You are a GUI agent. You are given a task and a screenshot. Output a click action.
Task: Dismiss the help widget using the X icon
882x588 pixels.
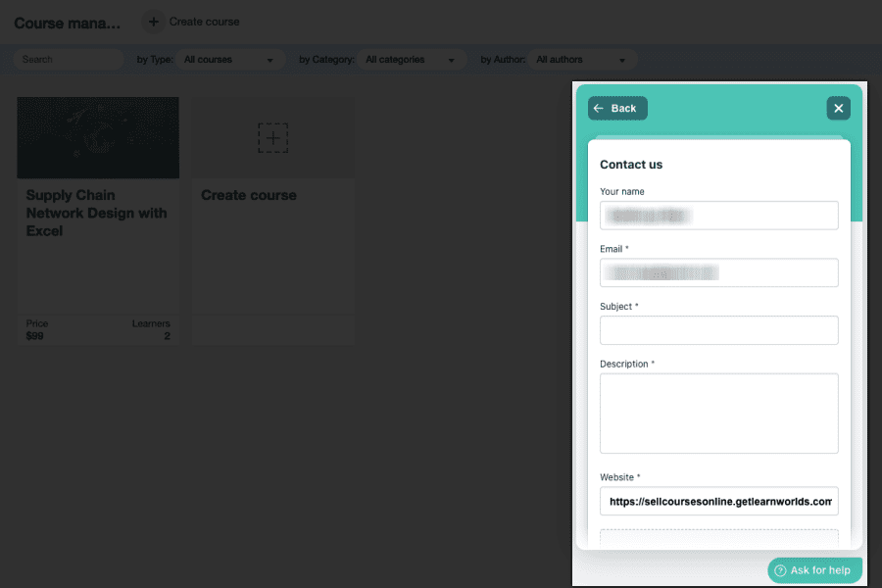838,108
